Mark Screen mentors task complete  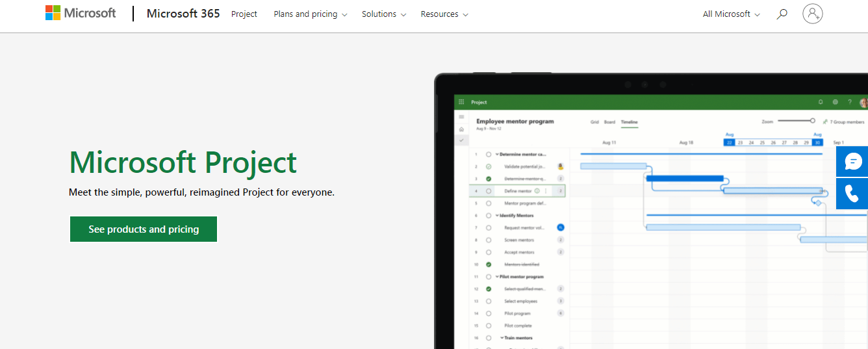coord(489,240)
